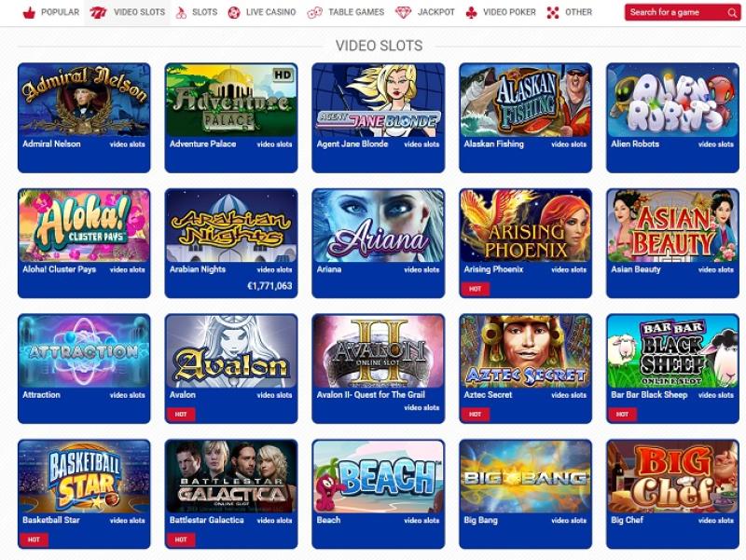Focus the Search for a game field
This screenshot has width=746, height=560.
(x=683, y=12)
